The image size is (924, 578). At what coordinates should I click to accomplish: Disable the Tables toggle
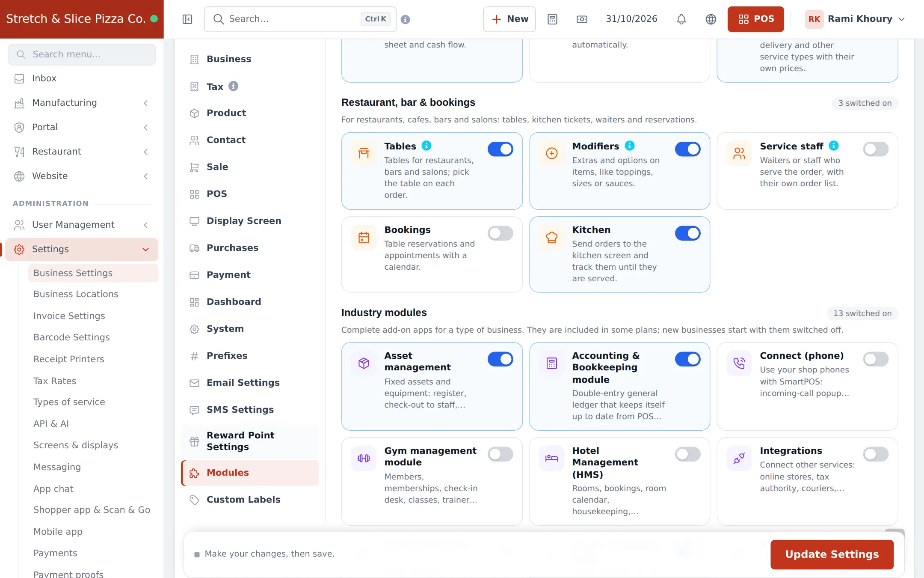[x=500, y=149]
